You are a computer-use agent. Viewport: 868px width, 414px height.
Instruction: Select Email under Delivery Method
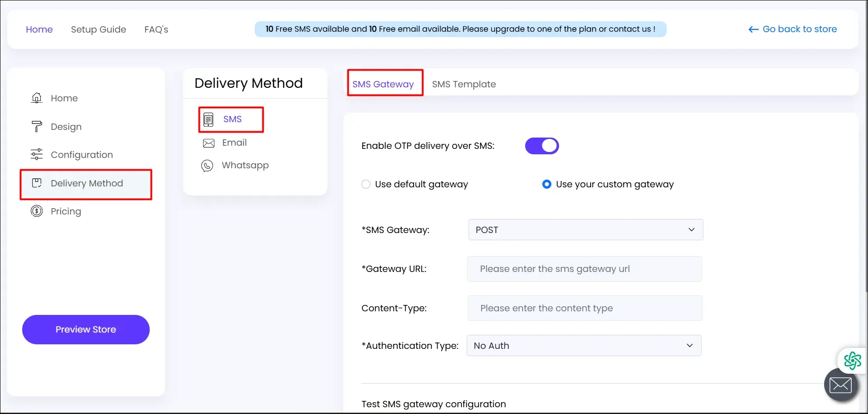point(234,143)
